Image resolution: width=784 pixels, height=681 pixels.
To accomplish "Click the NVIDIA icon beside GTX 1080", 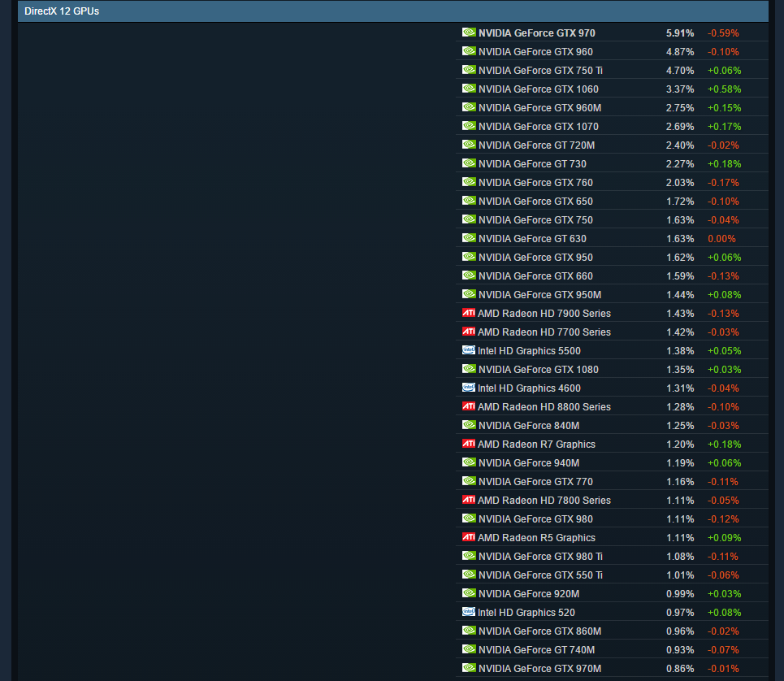I will point(469,368).
